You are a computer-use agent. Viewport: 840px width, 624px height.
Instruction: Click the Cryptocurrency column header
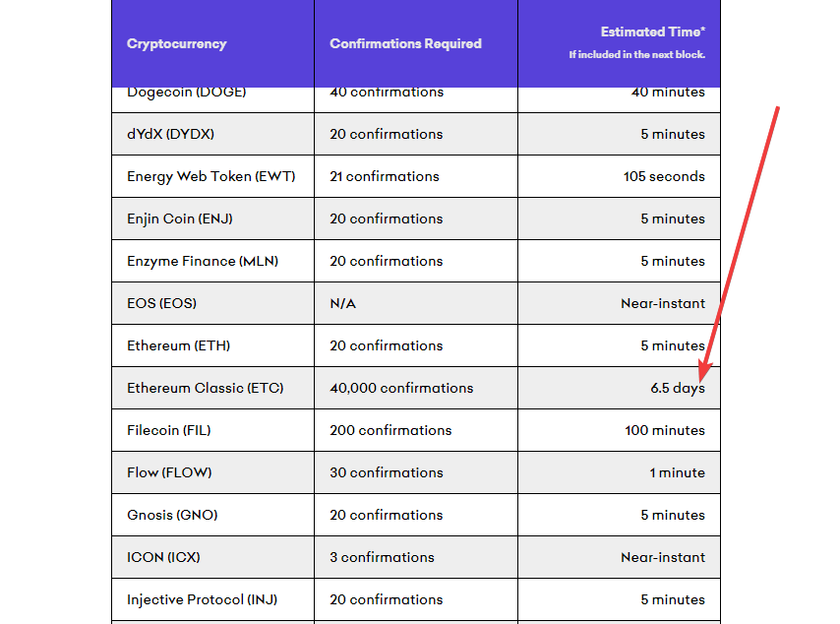pos(177,43)
